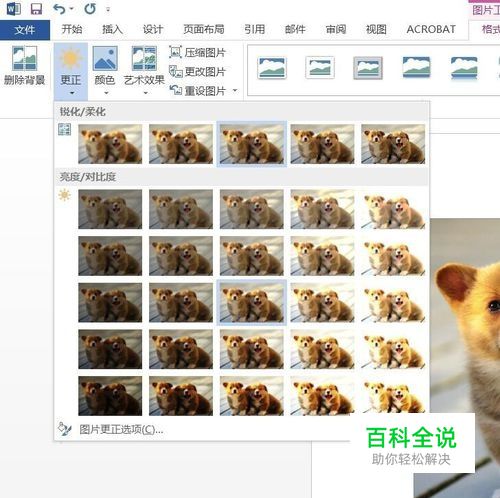Viewport: 500px width, 498px height.
Task: Choose bottom-row third brightness/contrast preset
Action: point(252,396)
